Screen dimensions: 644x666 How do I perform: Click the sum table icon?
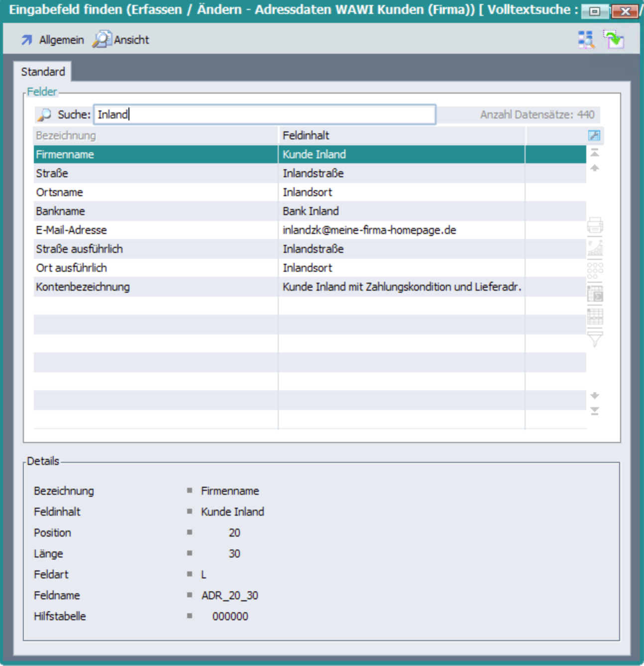pyautogui.click(x=595, y=294)
